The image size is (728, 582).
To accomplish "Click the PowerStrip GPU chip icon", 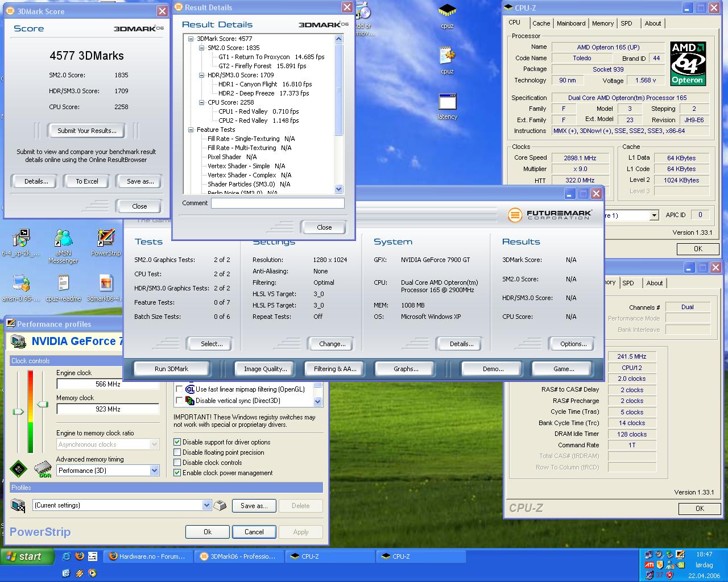I will click(x=19, y=469).
